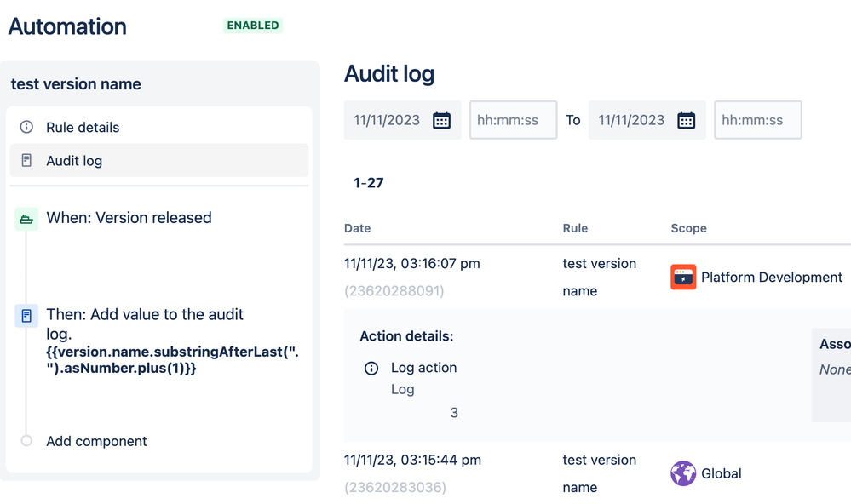This screenshot has width=851, height=504.
Task: Click the ENABLED status badge
Action: [253, 26]
